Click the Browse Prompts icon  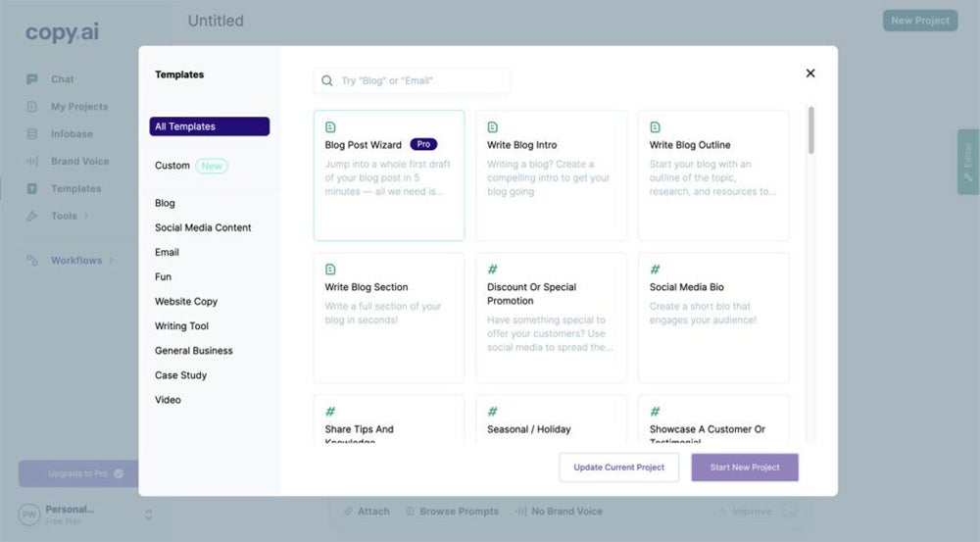pyautogui.click(x=411, y=512)
